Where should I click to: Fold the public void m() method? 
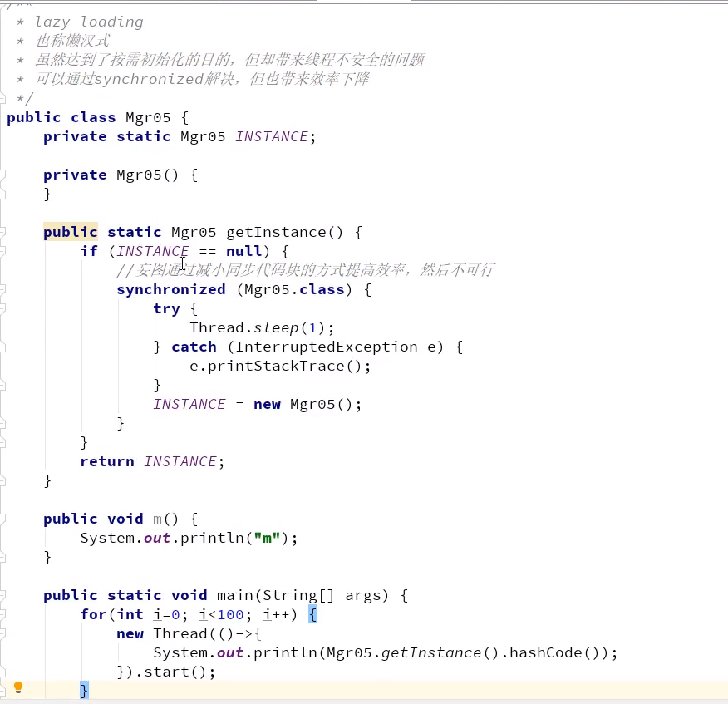pos(3,519)
